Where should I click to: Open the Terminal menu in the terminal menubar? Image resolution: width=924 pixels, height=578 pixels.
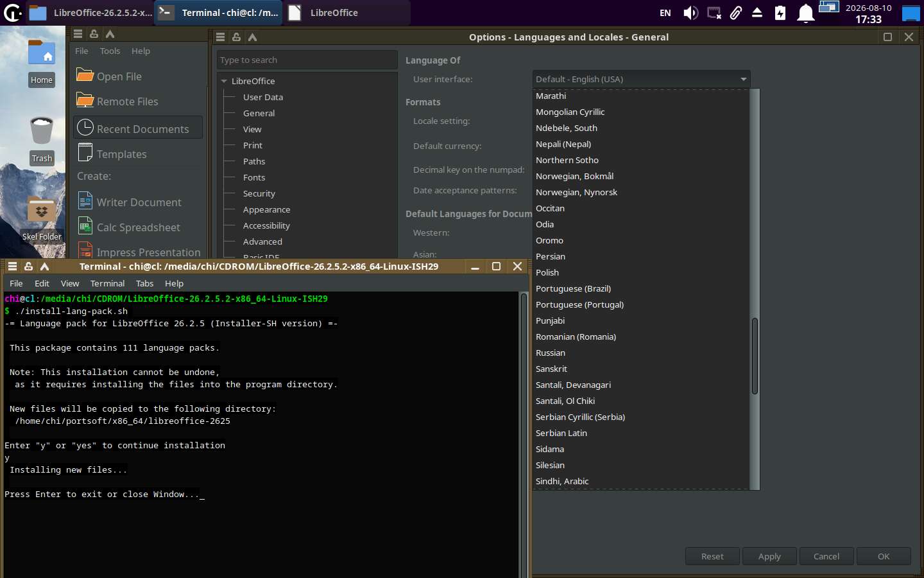107,283
